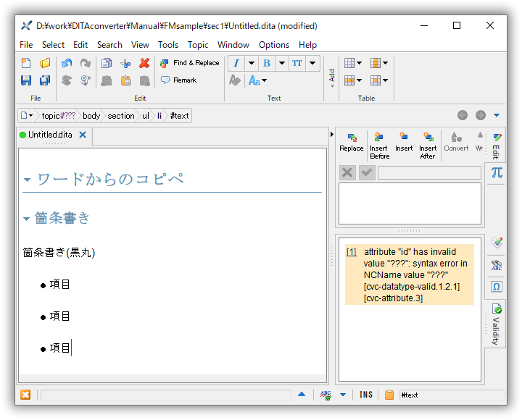Click the New document icon
Screen dimensions: 522x420
[26, 63]
